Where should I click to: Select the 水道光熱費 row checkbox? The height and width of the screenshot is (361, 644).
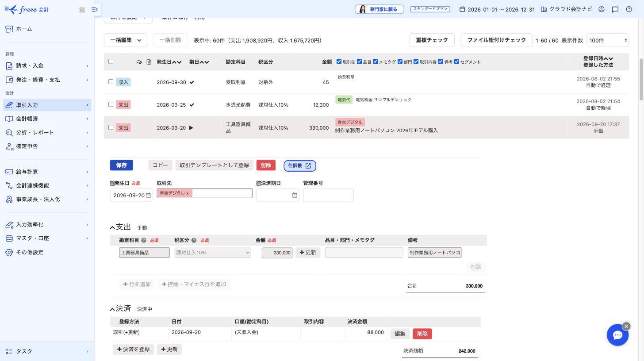tap(111, 104)
